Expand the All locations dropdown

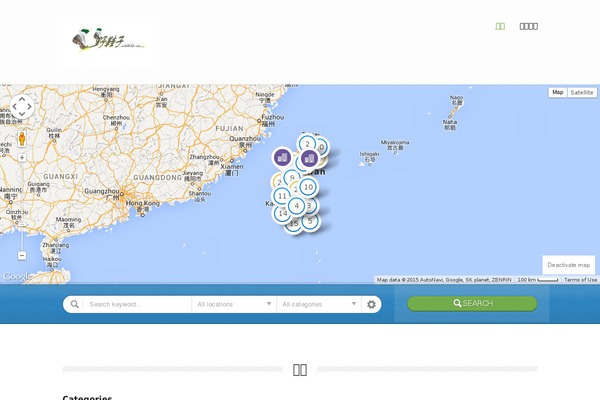[234, 304]
